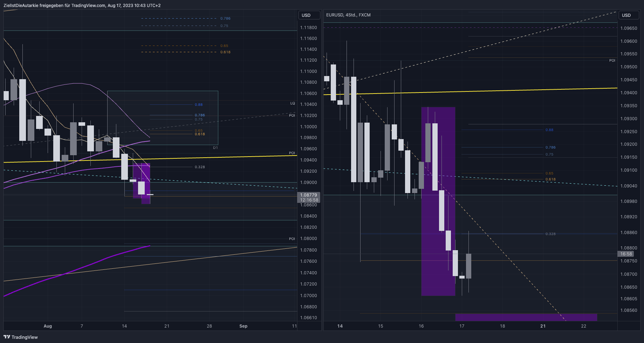Click the POI label near 1.08000 on left chart
Viewport: 644px width, 343px height.
pyautogui.click(x=292, y=239)
